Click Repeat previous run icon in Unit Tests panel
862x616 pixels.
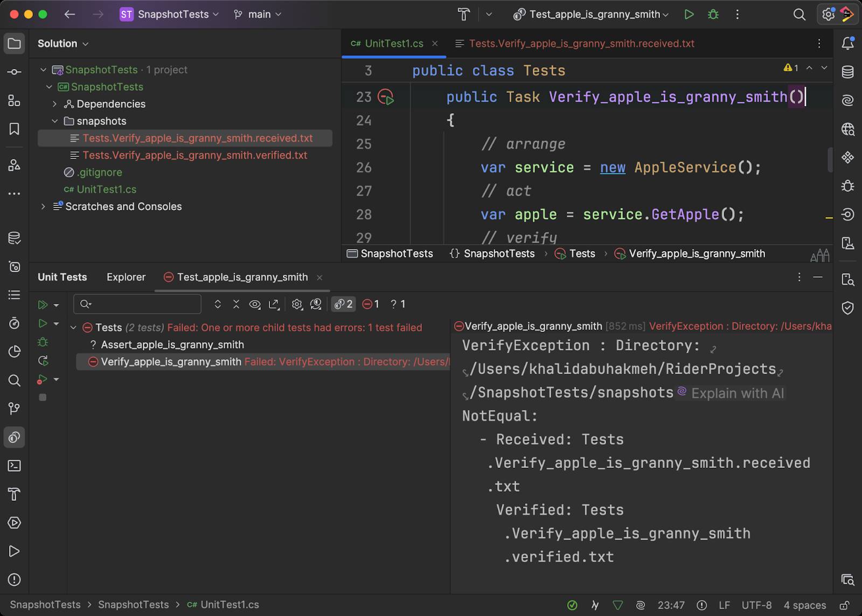tap(43, 361)
